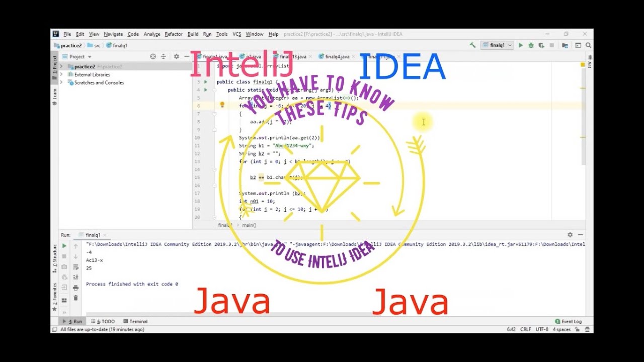The height and width of the screenshot is (362, 644).
Task: Toggle soft-wrap in the Run console
Action: point(75,267)
